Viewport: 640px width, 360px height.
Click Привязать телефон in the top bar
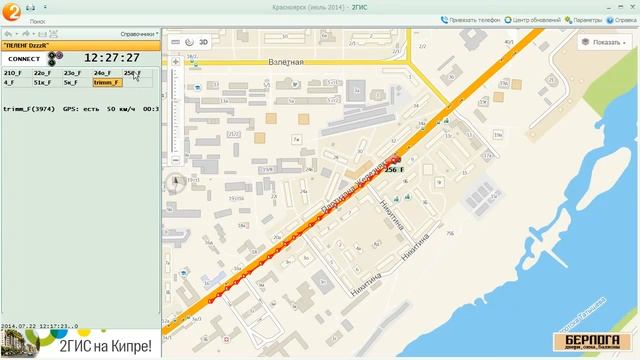[470, 20]
